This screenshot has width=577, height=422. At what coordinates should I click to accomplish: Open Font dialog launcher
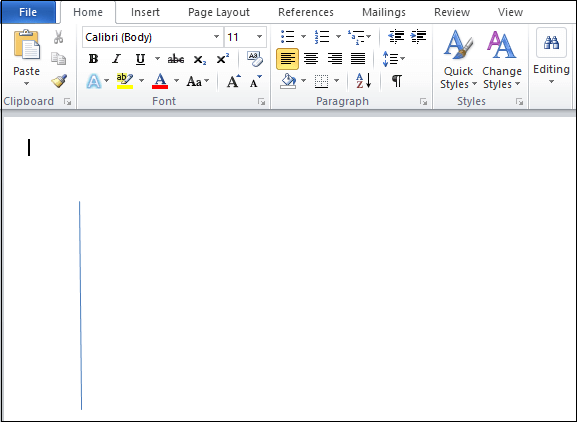(x=261, y=102)
